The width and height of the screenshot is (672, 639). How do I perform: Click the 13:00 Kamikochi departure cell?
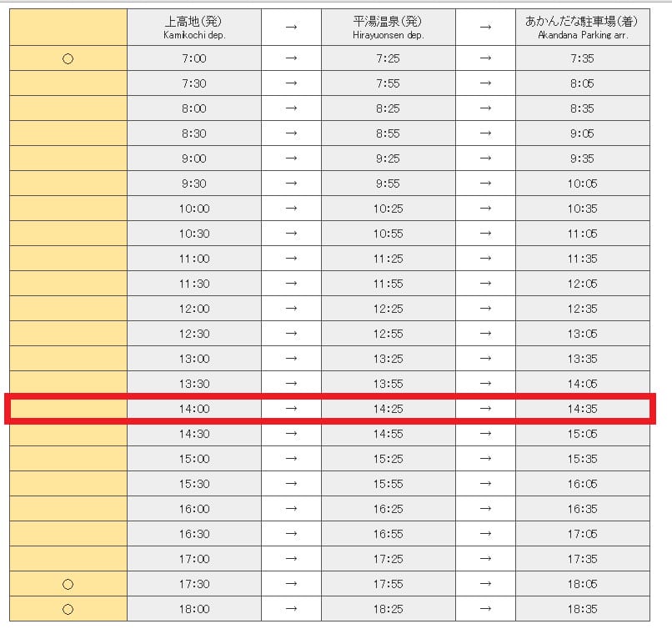click(x=194, y=359)
